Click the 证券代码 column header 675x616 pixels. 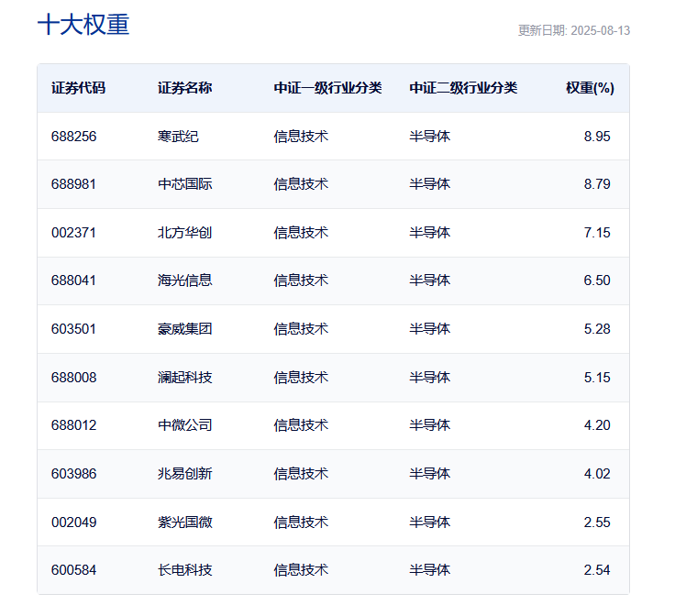(x=78, y=88)
